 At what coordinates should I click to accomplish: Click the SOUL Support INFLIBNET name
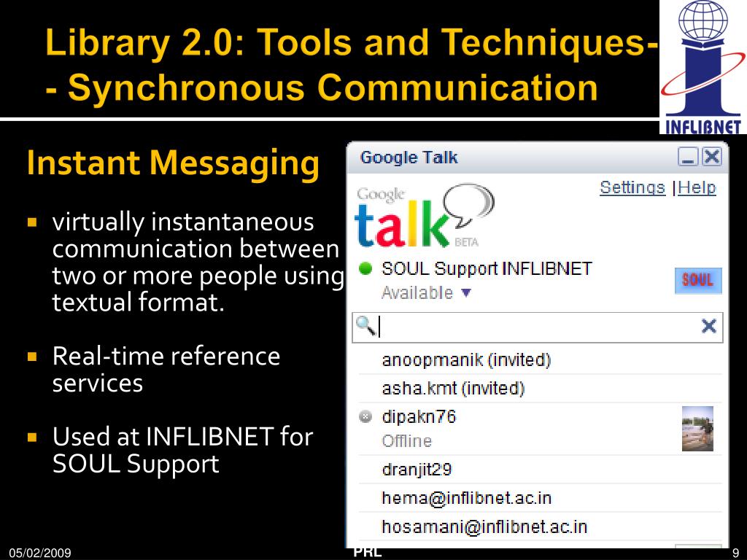click(x=487, y=269)
